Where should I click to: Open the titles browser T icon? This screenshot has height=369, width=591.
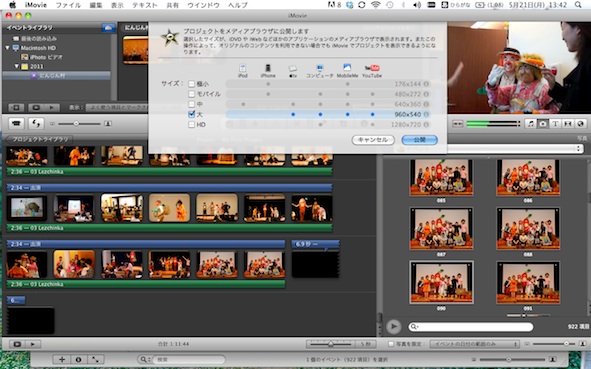[555, 124]
